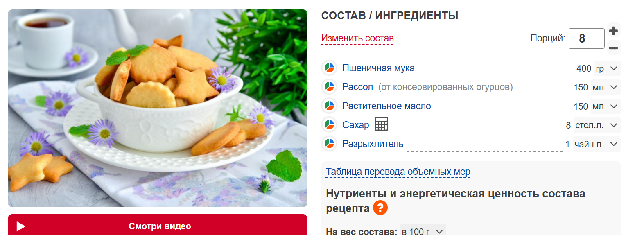
Task: Open the гр unit dropdown for flour
Action: (607, 68)
